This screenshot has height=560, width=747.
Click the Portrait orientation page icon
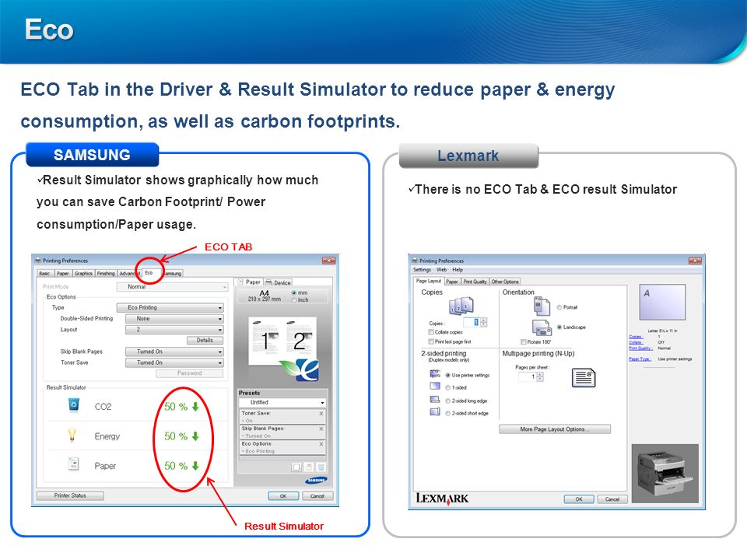(x=542, y=306)
